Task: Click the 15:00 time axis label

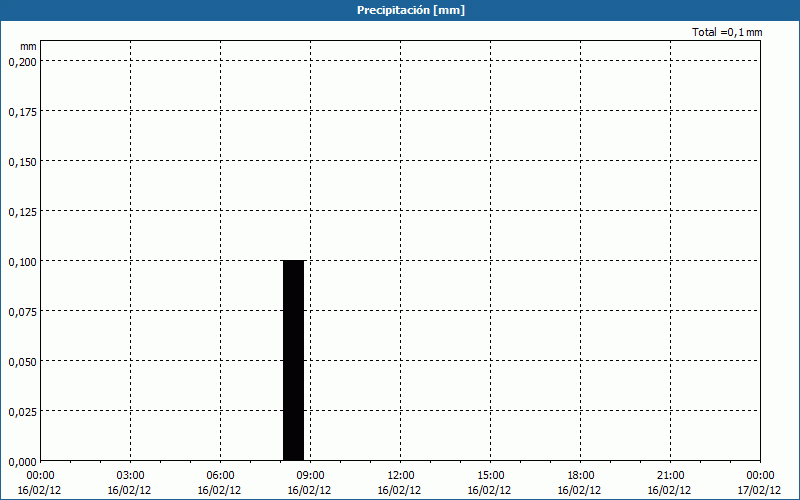Action: 490,475
